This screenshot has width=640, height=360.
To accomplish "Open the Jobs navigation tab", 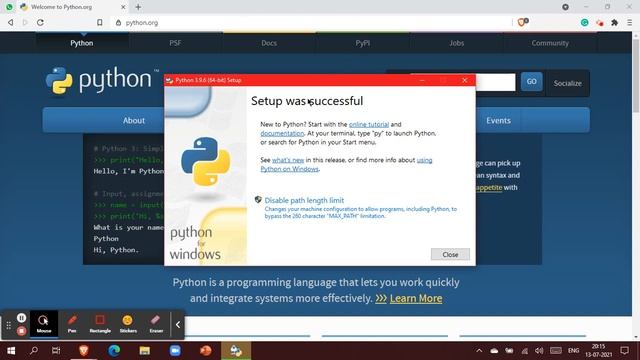I will 456,43.
